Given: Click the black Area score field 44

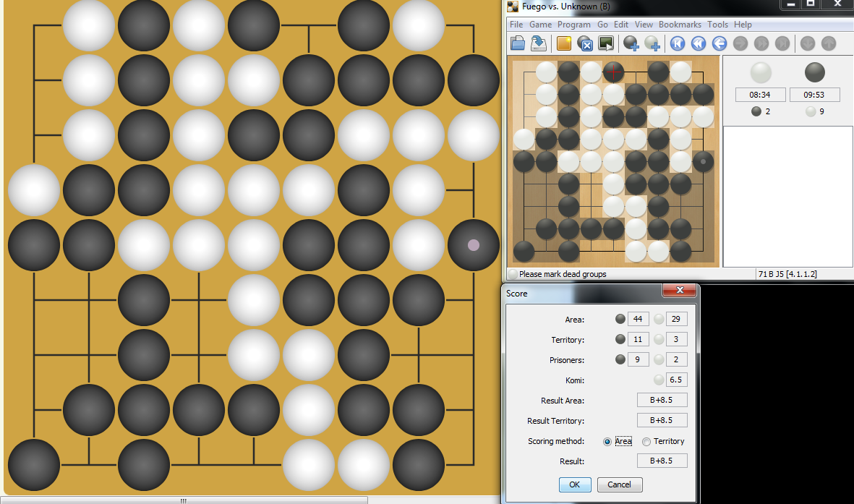Looking at the screenshot, I should coord(638,319).
